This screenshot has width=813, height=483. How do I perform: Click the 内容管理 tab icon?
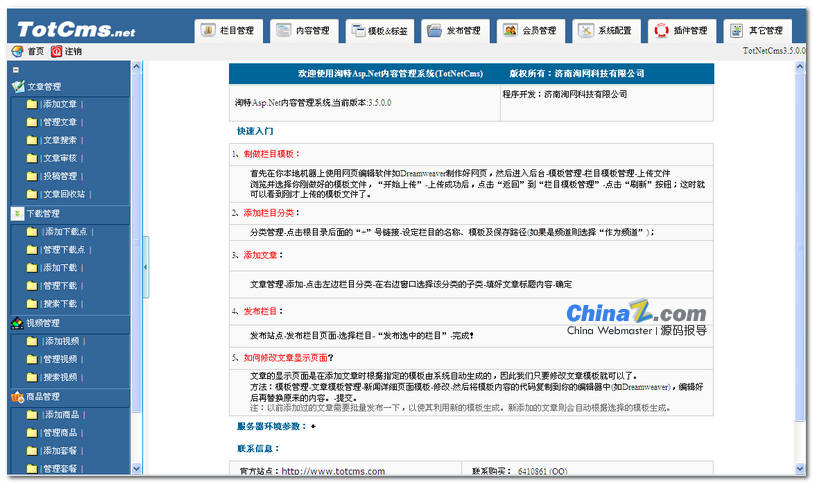(x=284, y=31)
